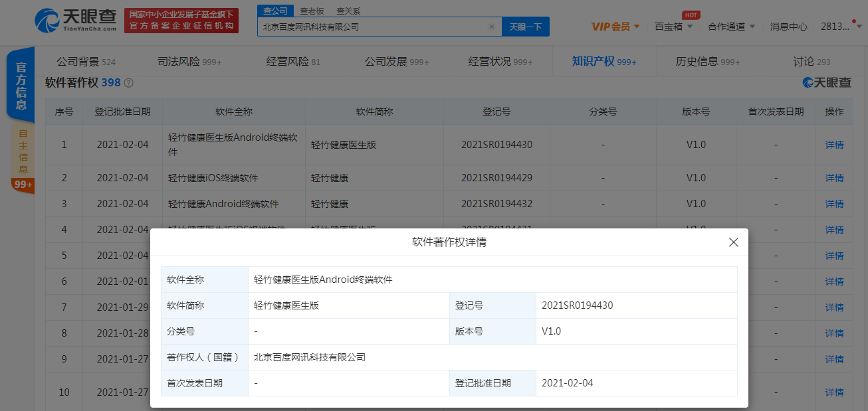Click the help icon next to 软件著作权 398
This screenshot has height=411, width=868.
coord(129,83)
